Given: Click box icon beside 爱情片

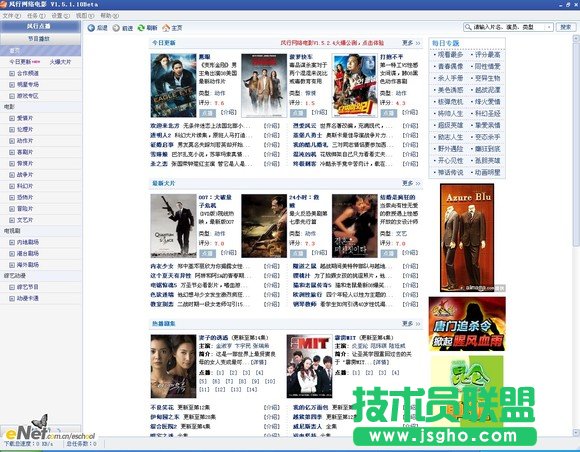Looking at the screenshot, I should [x=12, y=118].
